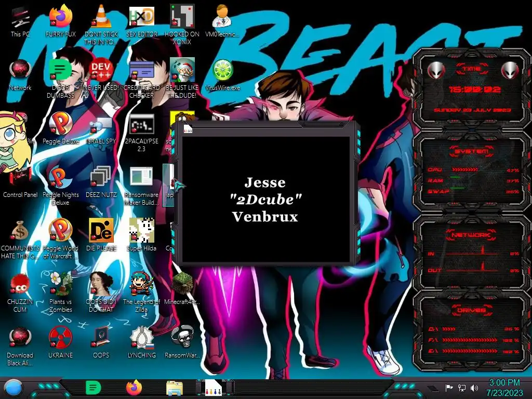This screenshot has width=532, height=399.
Task: Launch Firefox from the taskbar
Action: [x=134, y=388]
